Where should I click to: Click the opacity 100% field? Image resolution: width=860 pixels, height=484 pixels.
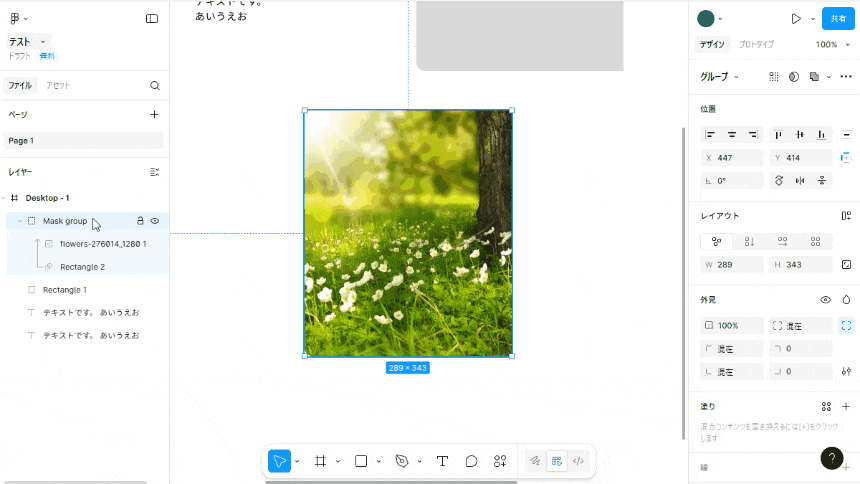[x=732, y=326]
